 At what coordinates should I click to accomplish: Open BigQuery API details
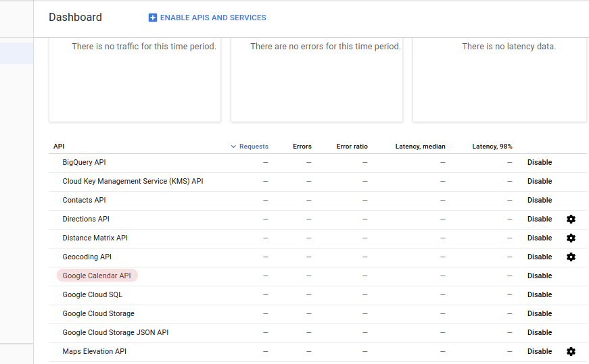coord(84,163)
